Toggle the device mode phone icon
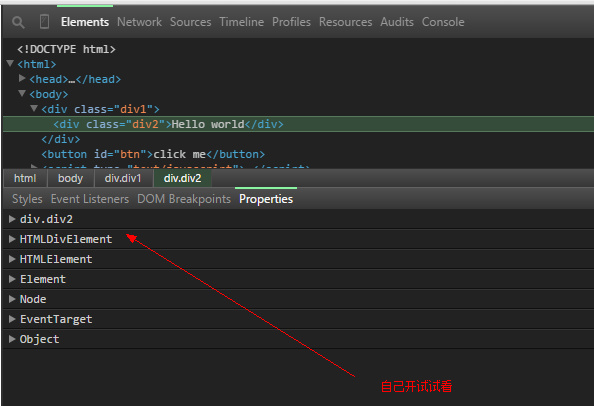This screenshot has width=594, height=406. tap(44, 22)
